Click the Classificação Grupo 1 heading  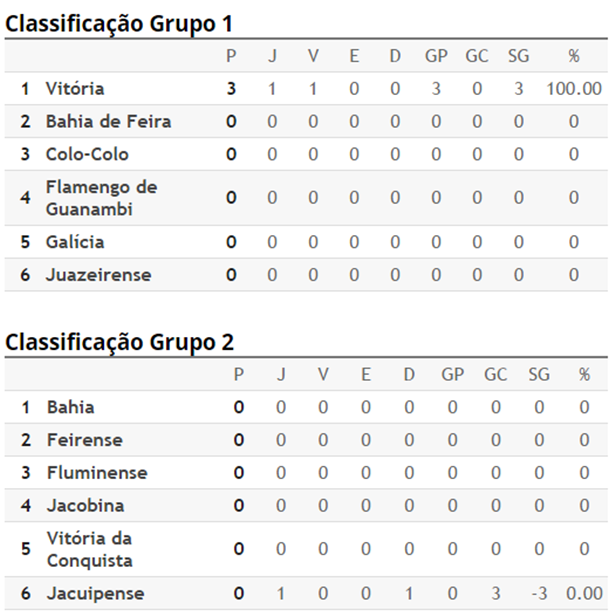tap(119, 24)
